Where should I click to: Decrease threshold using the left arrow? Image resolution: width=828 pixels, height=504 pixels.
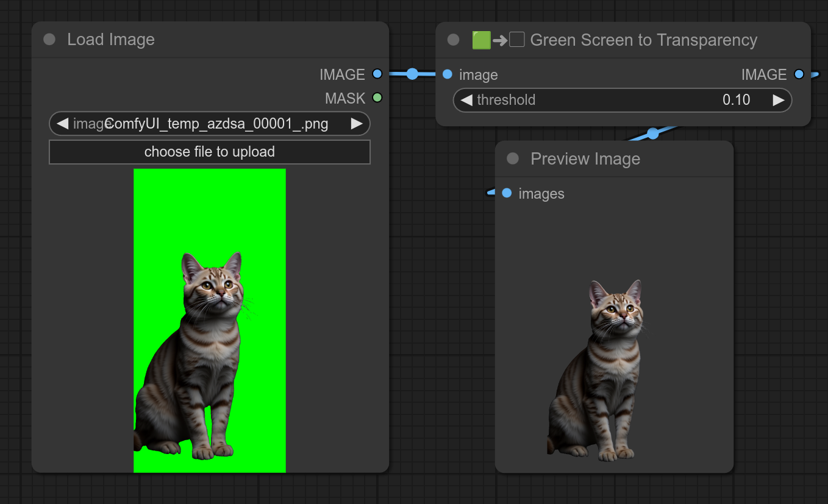point(466,100)
